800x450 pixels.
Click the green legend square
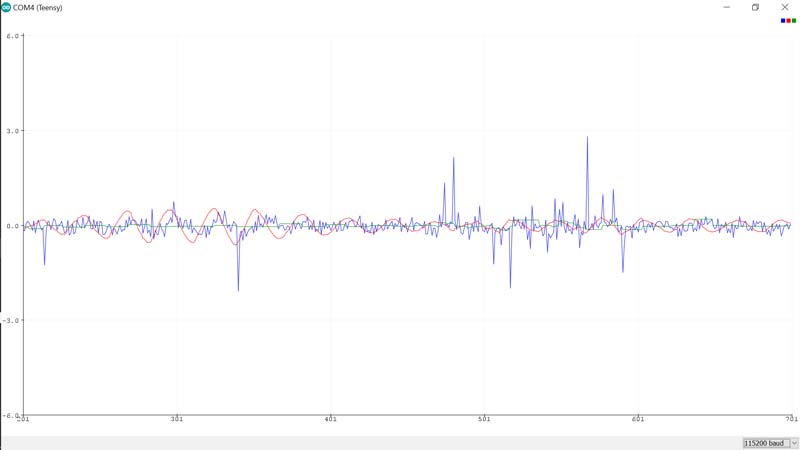point(794,21)
